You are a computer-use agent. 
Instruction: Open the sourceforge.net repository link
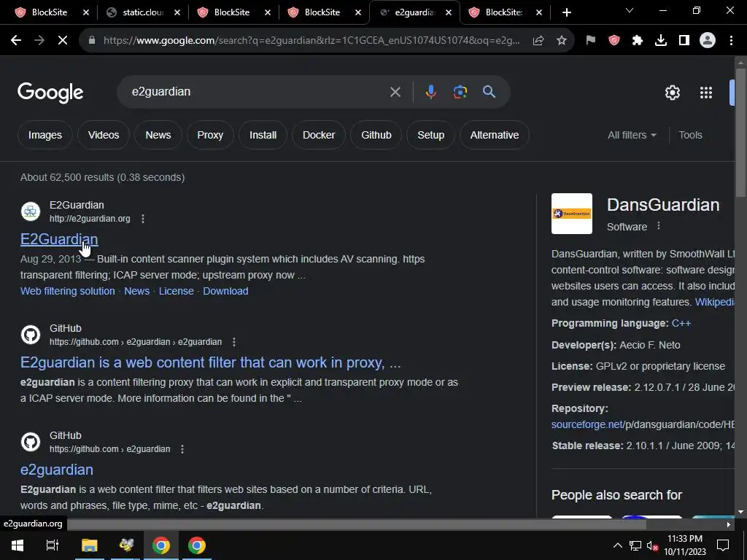tap(587, 424)
